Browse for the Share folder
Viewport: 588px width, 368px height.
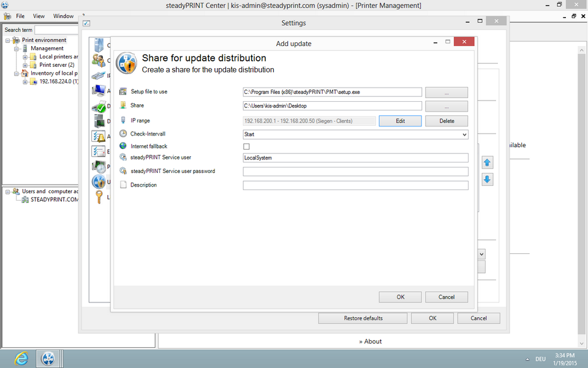tap(447, 106)
